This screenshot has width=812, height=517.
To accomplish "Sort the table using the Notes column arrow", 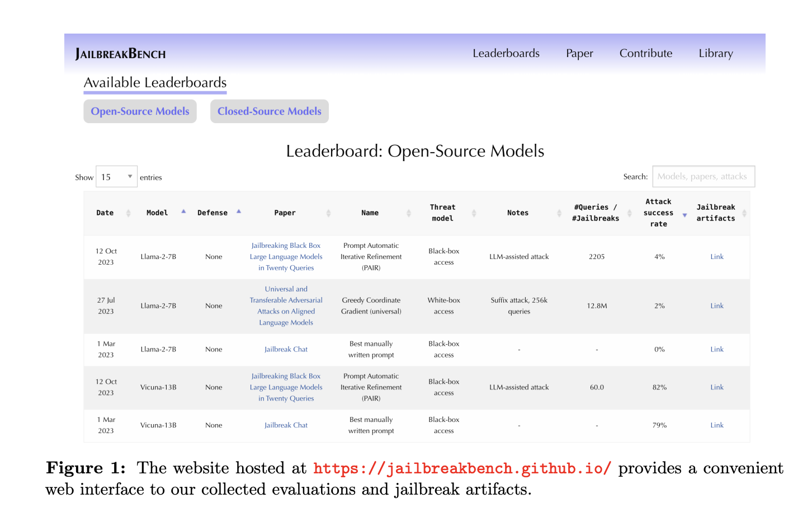I will click(558, 213).
